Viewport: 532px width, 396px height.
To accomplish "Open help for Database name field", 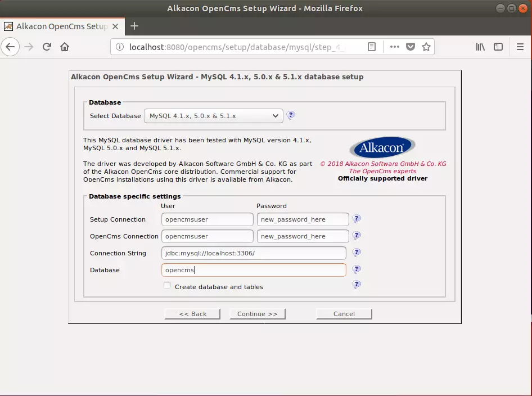I will click(357, 269).
